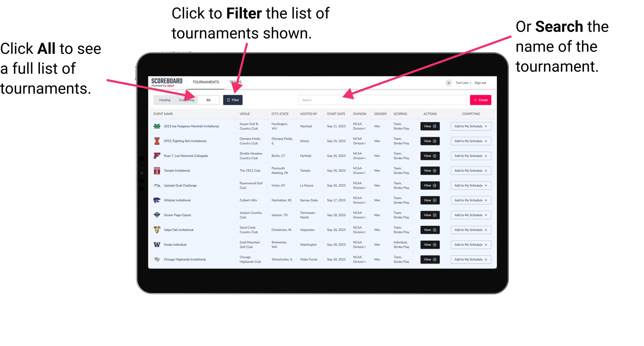644x346 pixels.
Task: Click View for 2023 Joe Feaganes Marshall Invitational
Action: click(x=430, y=126)
